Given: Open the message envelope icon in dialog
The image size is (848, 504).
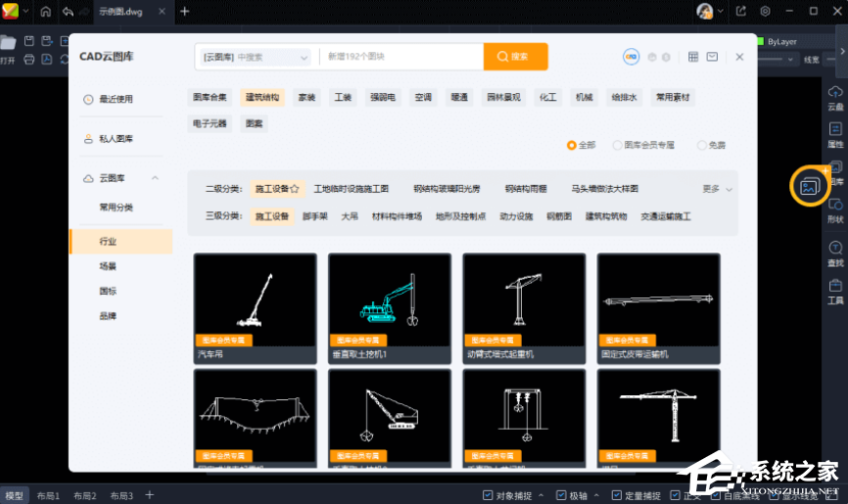Looking at the screenshot, I should (x=712, y=57).
